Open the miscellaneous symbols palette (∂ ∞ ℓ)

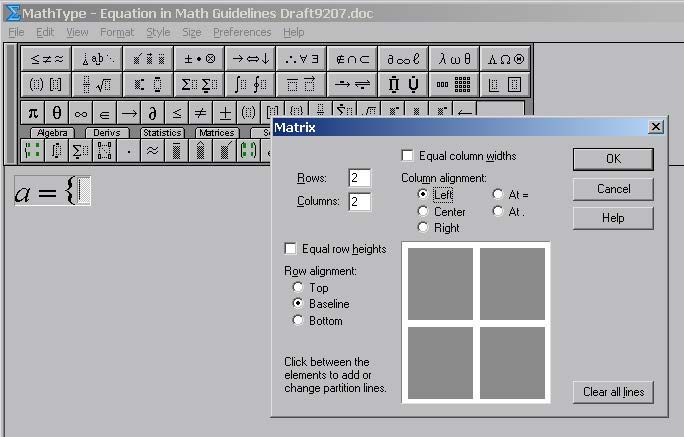point(404,59)
